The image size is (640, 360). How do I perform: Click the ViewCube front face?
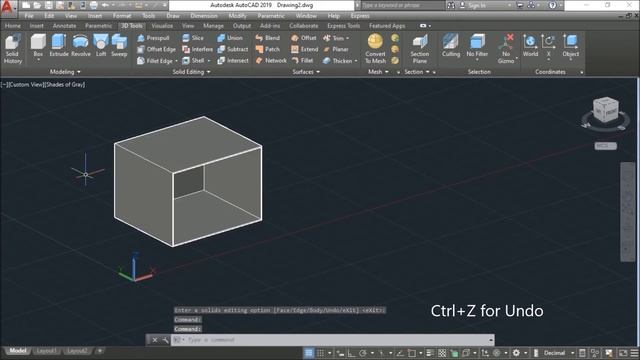611,111
